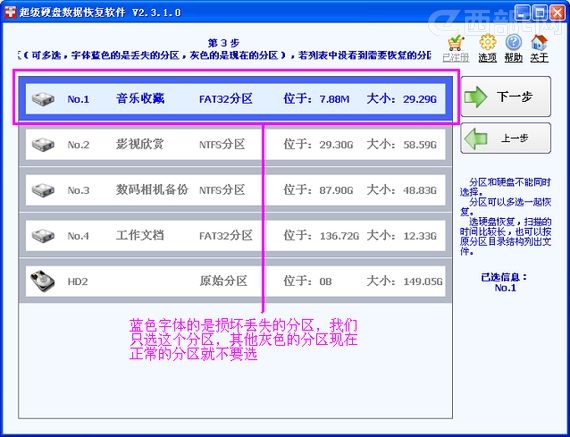Click the shopping cart registered icon

click(455, 43)
